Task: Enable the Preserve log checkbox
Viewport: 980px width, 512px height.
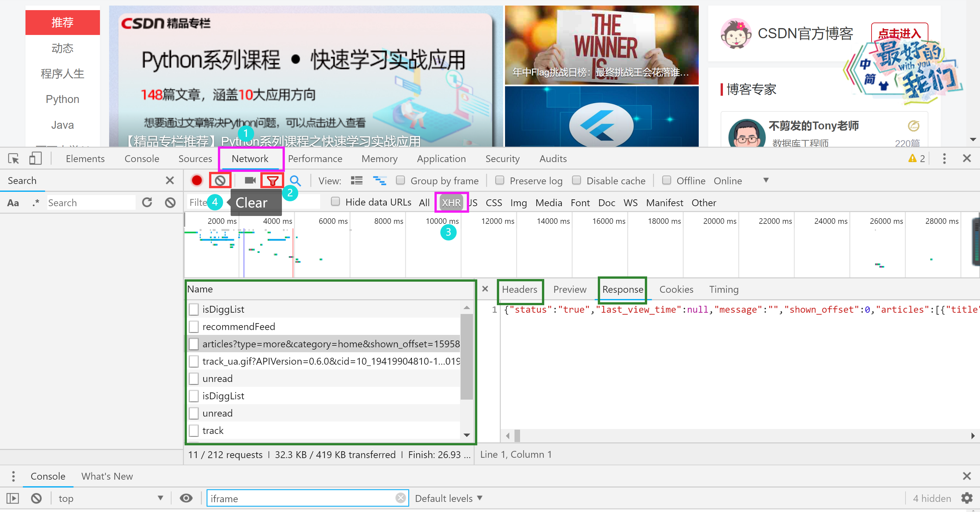Action: click(x=500, y=180)
